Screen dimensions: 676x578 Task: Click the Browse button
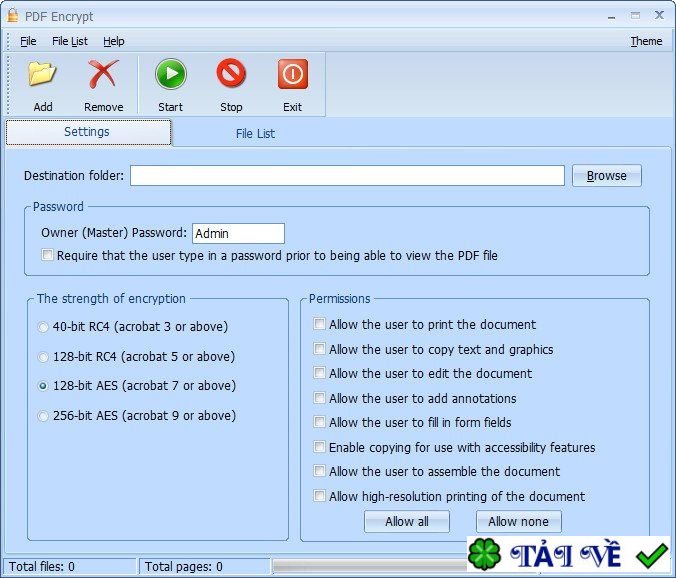(x=607, y=176)
